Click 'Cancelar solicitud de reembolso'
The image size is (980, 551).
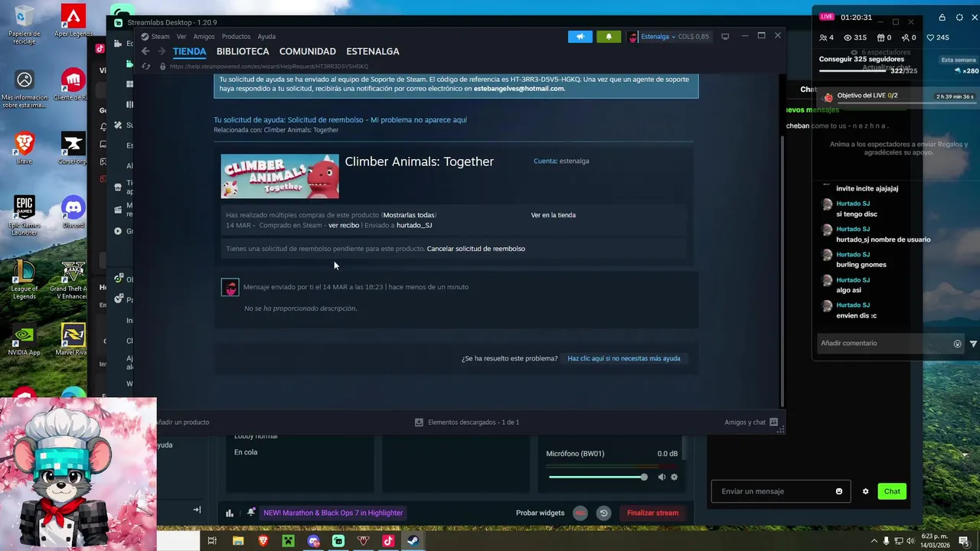tap(475, 249)
